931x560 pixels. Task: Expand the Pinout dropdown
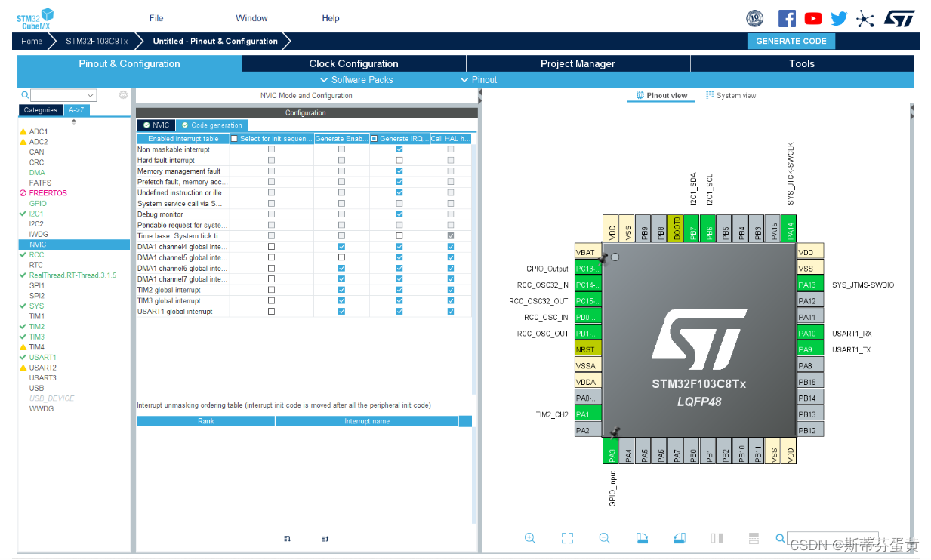point(479,80)
